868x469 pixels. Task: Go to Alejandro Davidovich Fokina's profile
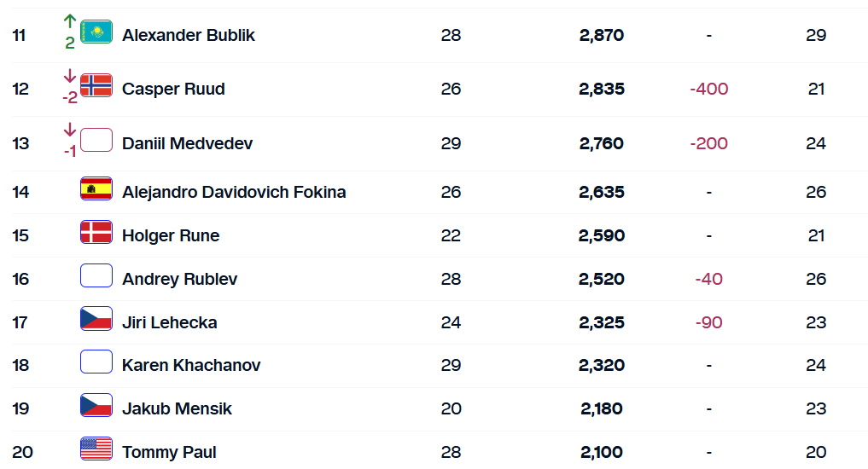[x=234, y=192]
